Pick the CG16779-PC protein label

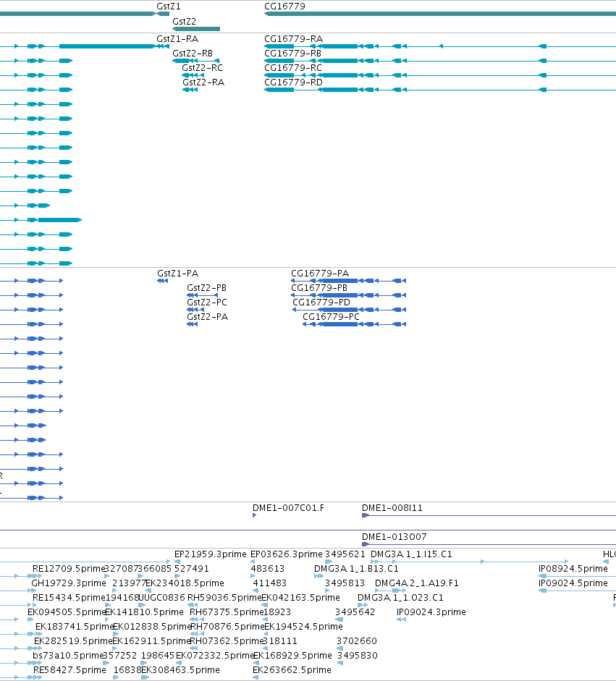pyautogui.click(x=331, y=317)
